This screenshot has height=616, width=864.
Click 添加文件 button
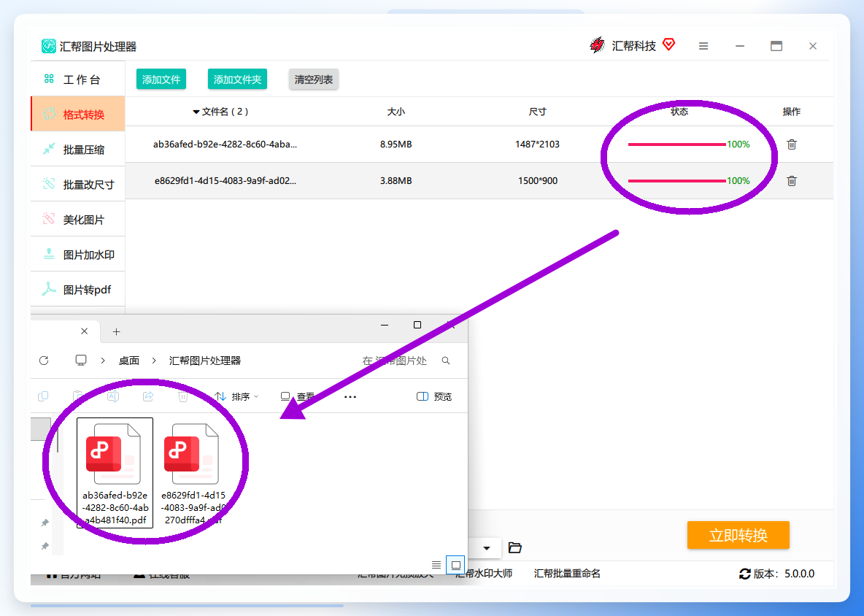[161, 80]
